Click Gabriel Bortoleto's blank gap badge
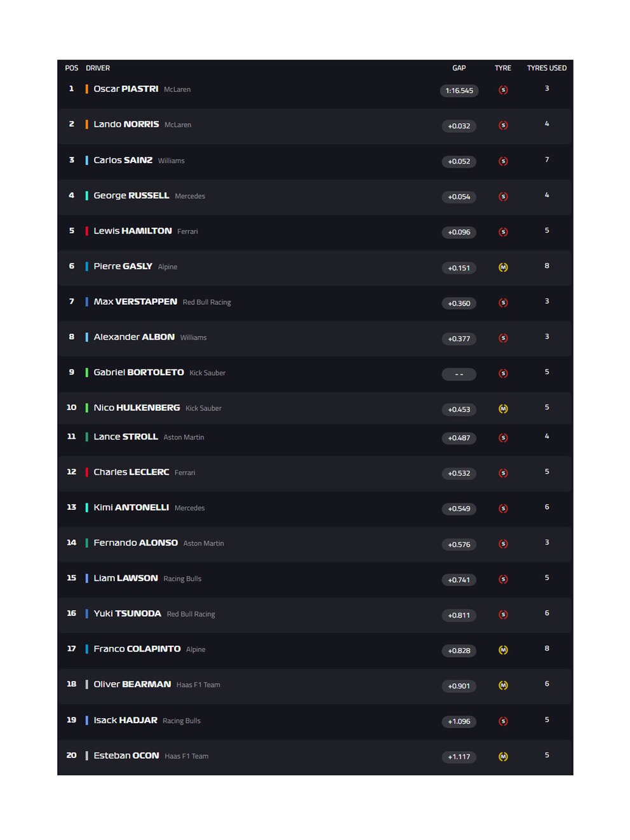Viewport: 630px width, 840px height. (x=459, y=374)
